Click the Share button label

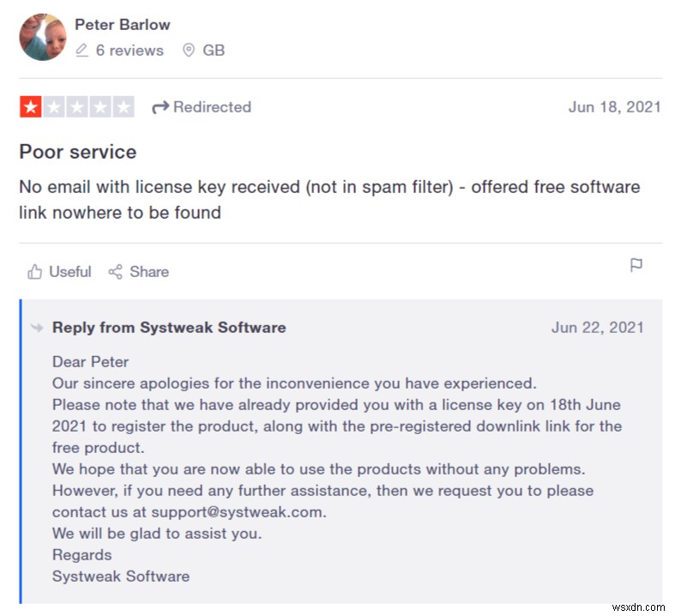coord(149,272)
